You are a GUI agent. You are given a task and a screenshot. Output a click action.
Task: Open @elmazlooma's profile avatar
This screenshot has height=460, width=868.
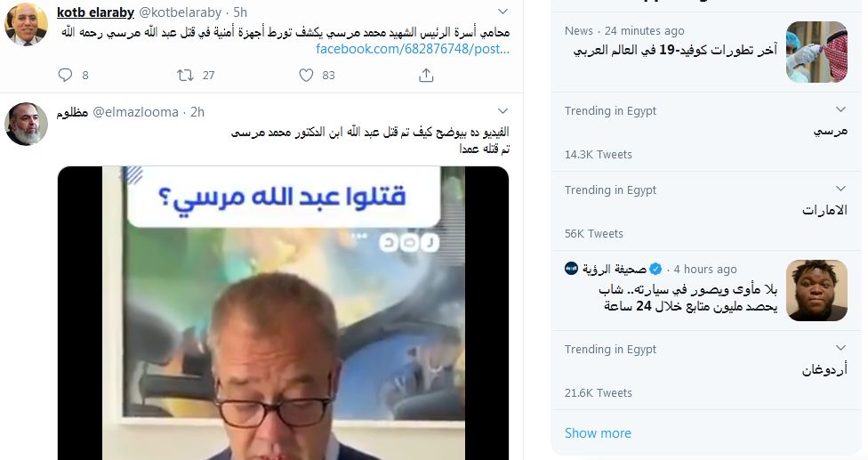[x=26, y=124]
